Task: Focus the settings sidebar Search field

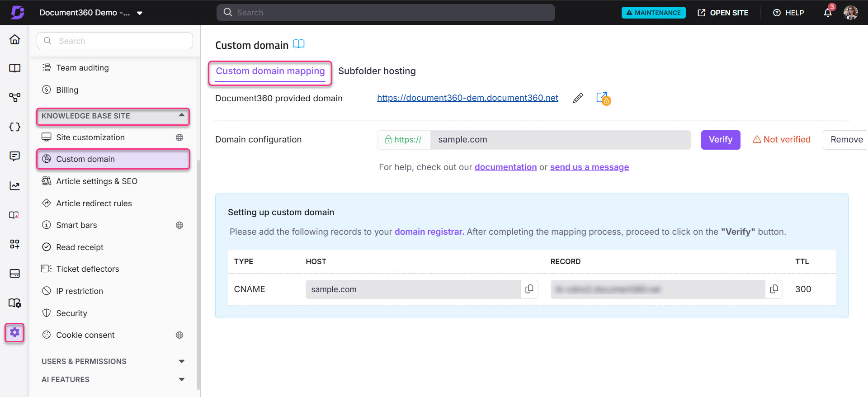Action: click(x=115, y=41)
